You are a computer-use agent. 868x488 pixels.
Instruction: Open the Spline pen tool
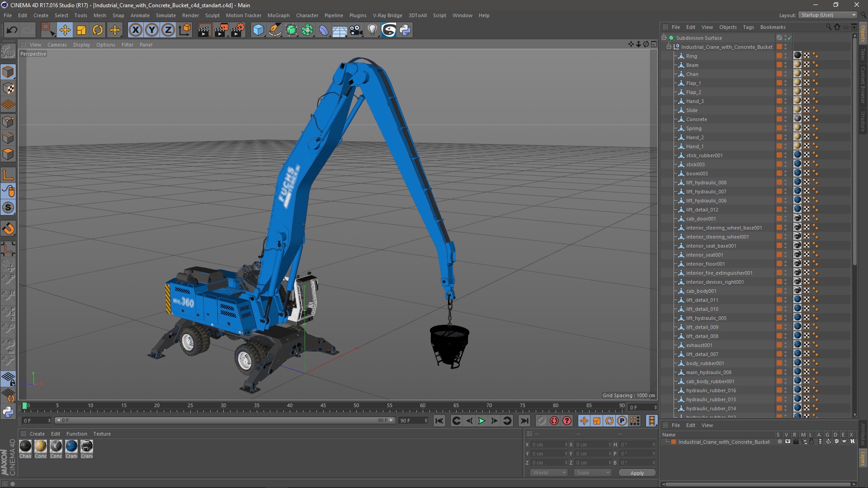(x=275, y=30)
